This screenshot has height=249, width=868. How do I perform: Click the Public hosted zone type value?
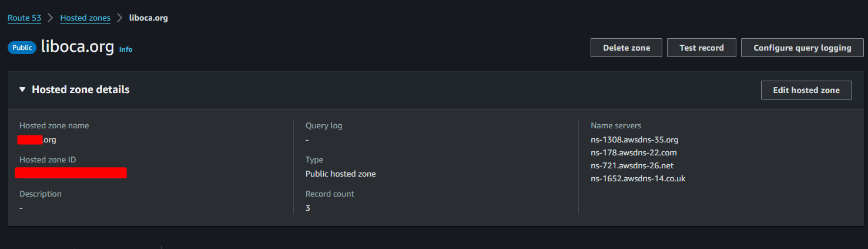pyautogui.click(x=340, y=174)
